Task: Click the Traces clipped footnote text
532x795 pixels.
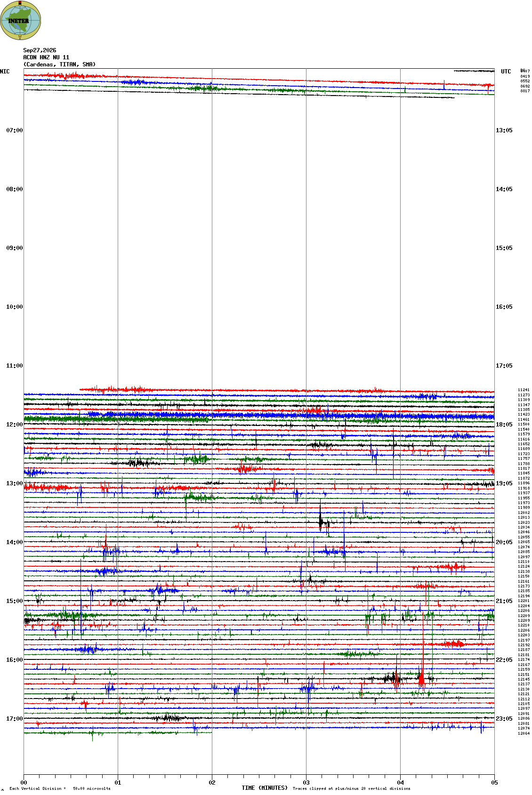Action: [x=351, y=788]
